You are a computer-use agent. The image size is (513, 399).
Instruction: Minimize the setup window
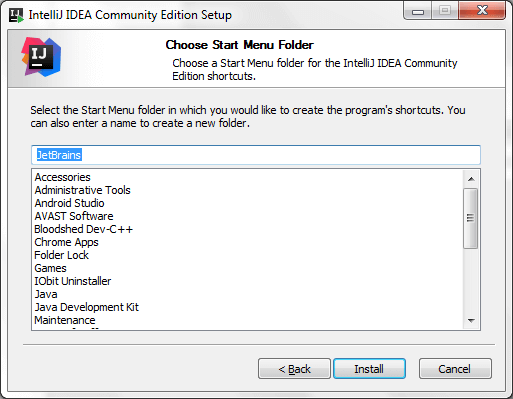click(418, 11)
